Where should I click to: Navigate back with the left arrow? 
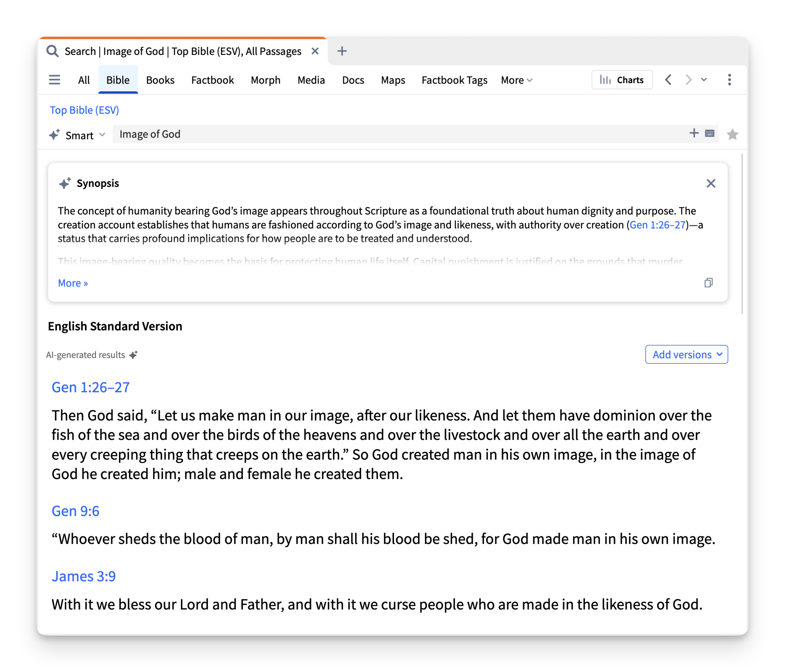tap(668, 79)
